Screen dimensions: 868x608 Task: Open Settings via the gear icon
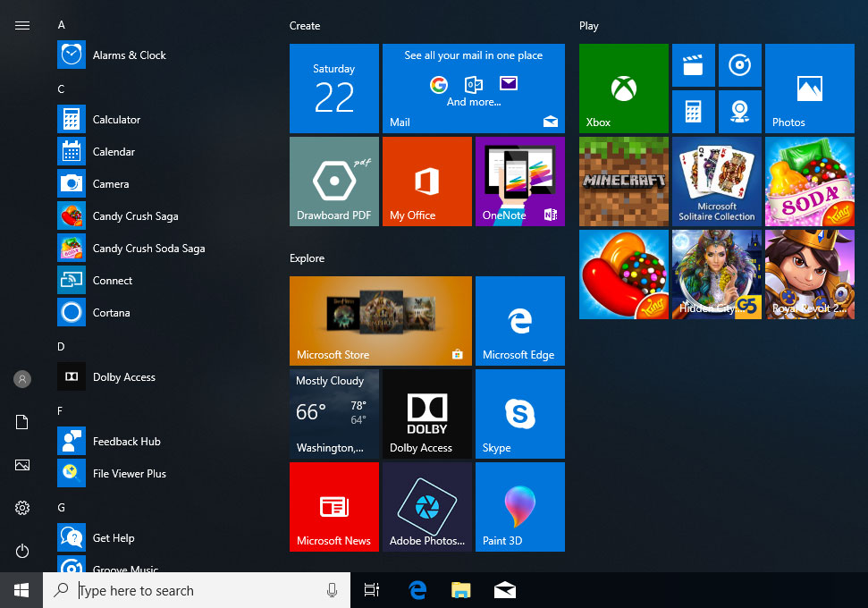coord(22,508)
